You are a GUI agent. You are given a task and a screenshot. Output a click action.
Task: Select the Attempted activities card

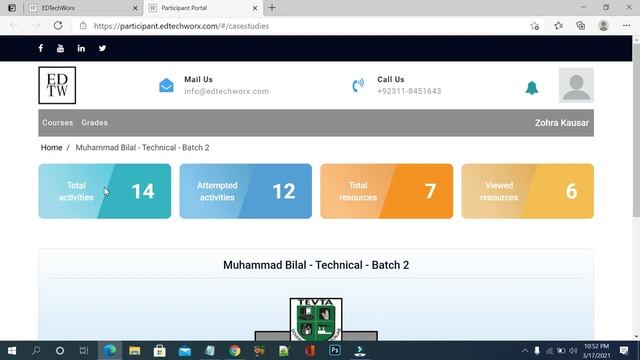(246, 191)
